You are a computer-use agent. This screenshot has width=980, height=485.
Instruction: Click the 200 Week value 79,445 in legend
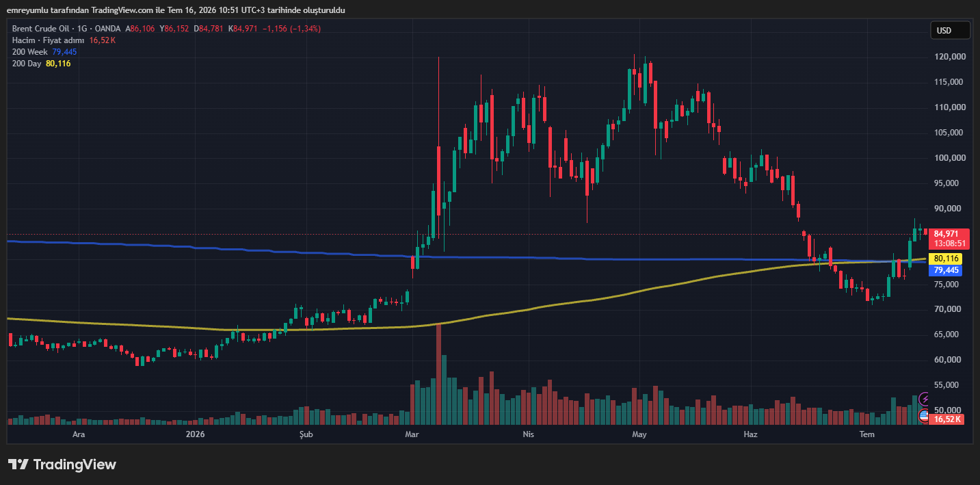[64, 52]
